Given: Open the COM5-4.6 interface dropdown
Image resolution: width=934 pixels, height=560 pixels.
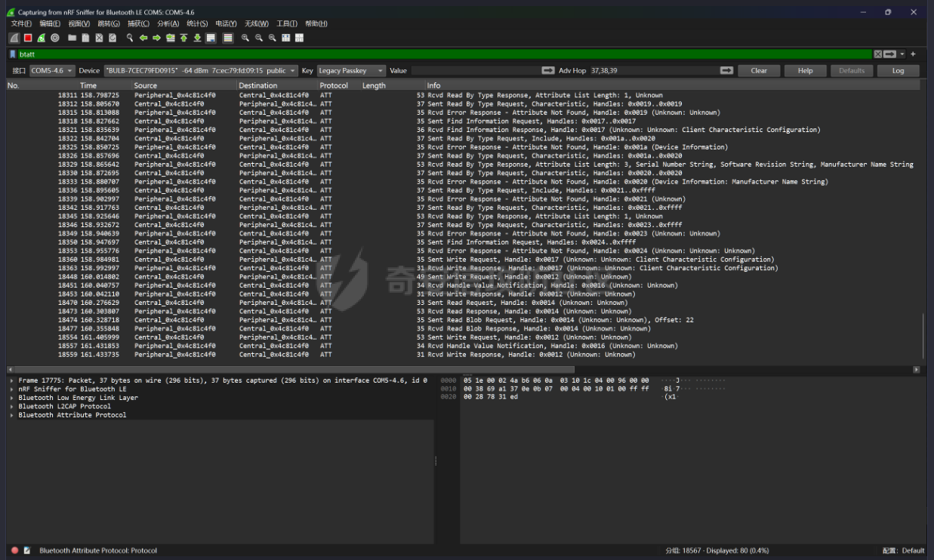Looking at the screenshot, I should click(52, 70).
